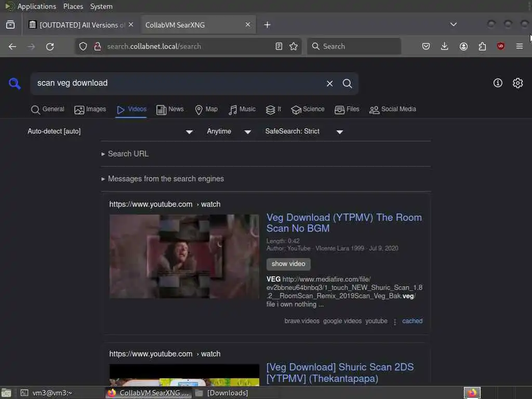
Task: Switch to the Science search category
Action: tap(308, 109)
